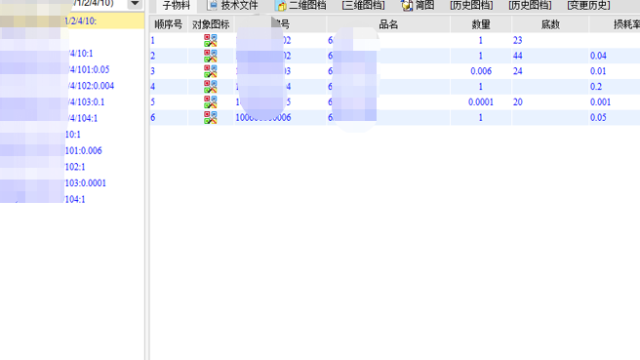The image size is (640, 360).
Task: Click the object icon in row 4
Action: tap(211, 87)
